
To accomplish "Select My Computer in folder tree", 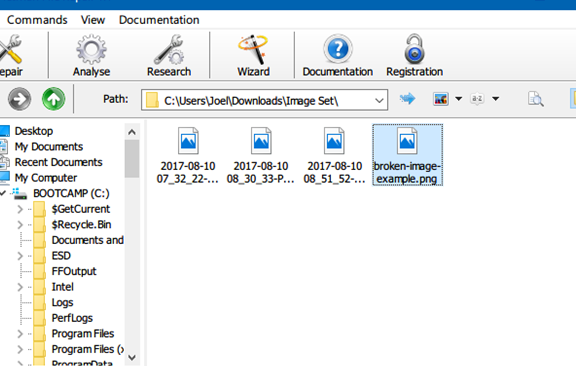I will coord(46,178).
